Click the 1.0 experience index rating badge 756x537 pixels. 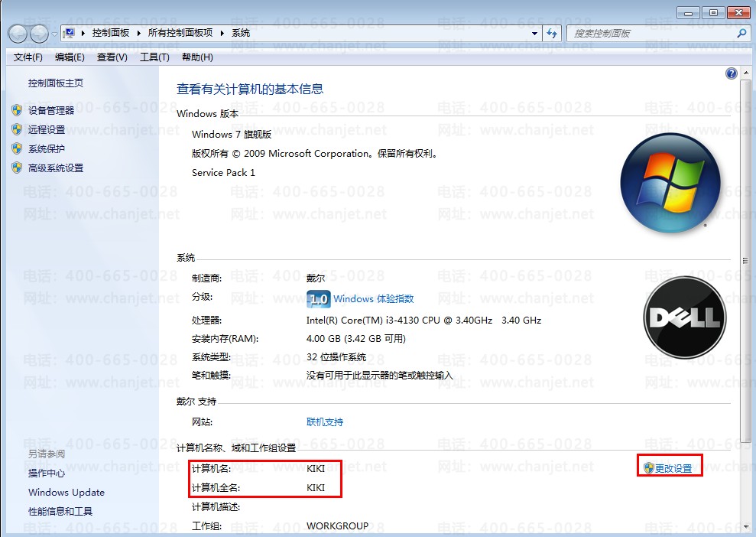pos(318,299)
